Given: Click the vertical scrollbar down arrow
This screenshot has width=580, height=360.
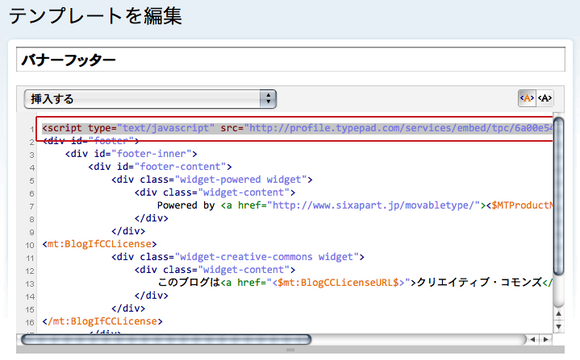Looking at the screenshot, I should coord(559,327).
